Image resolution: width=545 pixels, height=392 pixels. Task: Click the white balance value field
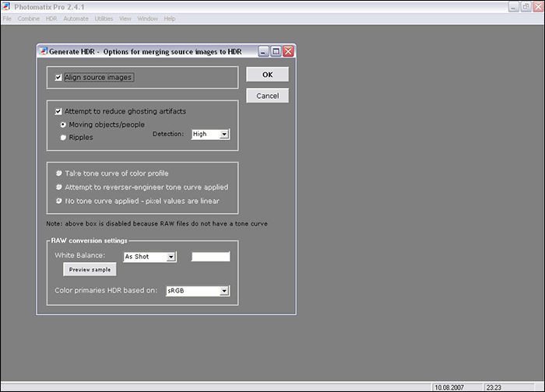[211, 257]
